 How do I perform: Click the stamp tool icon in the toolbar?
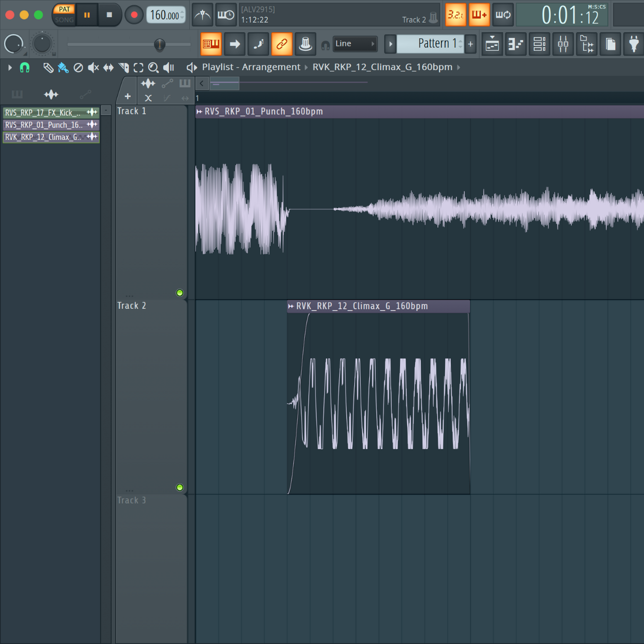(x=305, y=44)
